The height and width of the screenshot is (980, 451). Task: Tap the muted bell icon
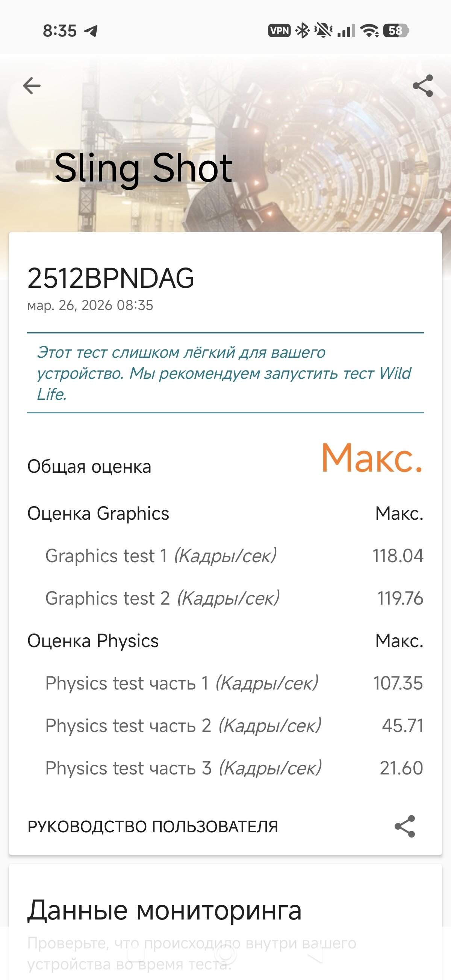pyautogui.click(x=323, y=30)
